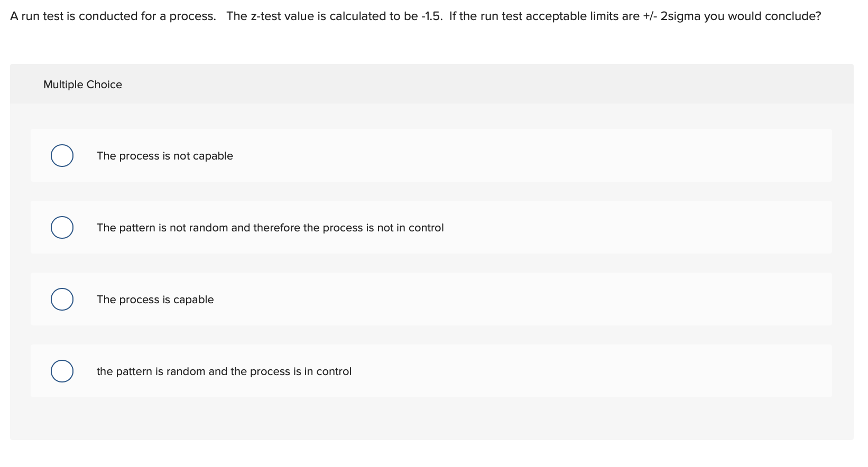Select the radio button for 'The process is not capable'
This screenshot has width=868, height=467.
62,155
